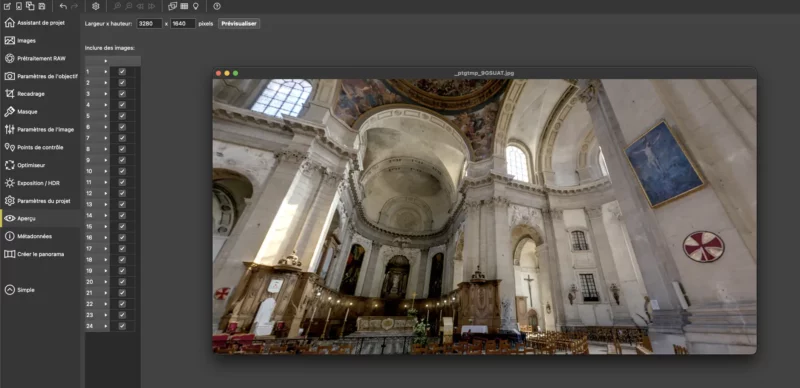The width and height of the screenshot is (800, 388).
Task: Click the church panorama preview image
Action: coord(484,216)
